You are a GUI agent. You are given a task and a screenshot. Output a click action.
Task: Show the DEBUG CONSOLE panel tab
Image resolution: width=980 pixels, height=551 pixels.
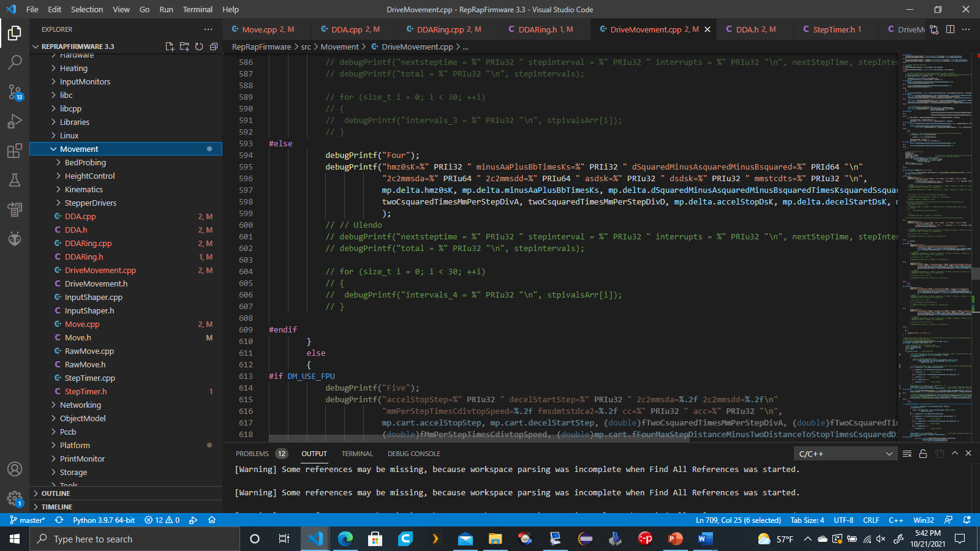tap(414, 454)
